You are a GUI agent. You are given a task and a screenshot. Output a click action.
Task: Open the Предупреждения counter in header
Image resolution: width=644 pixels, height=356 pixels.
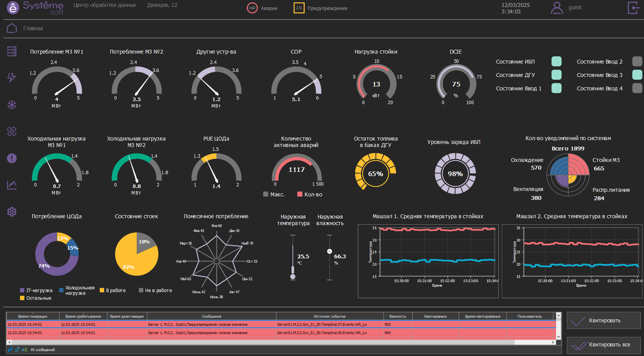pyautogui.click(x=320, y=8)
